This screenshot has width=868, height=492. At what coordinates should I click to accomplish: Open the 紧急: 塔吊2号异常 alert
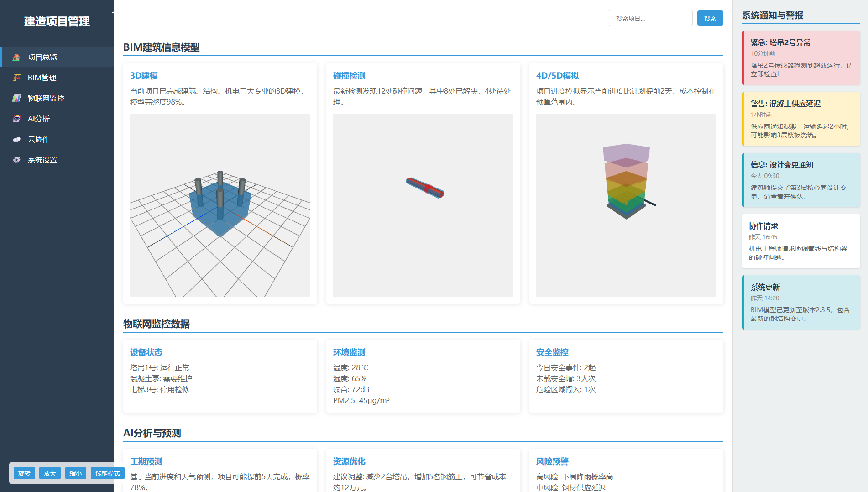[x=801, y=58]
